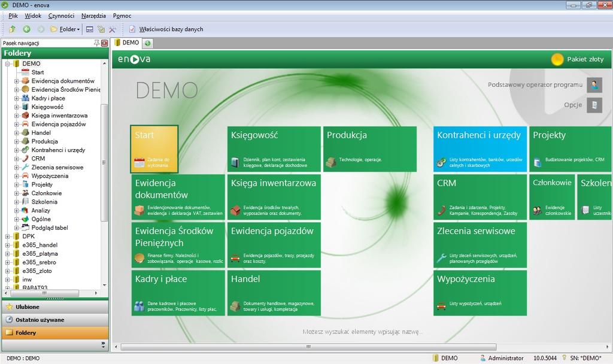Select Start in the folder tree

click(x=38, y=72)
